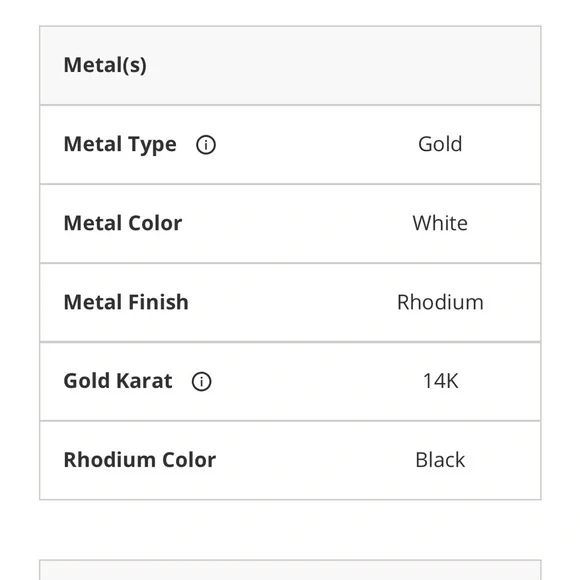Click the Metal Color label
This screenshot has height=580, width=580.
(x=123, y=223)
